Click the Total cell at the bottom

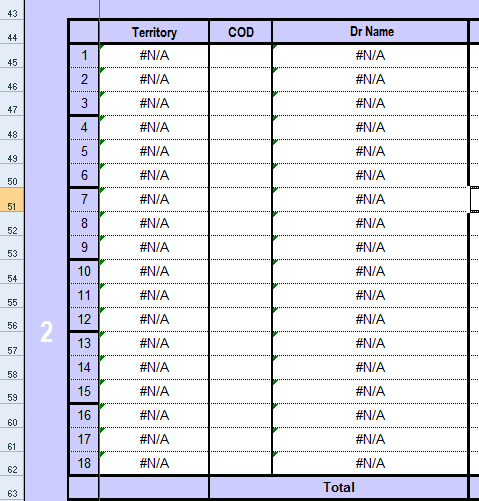(x=339, y=487)
